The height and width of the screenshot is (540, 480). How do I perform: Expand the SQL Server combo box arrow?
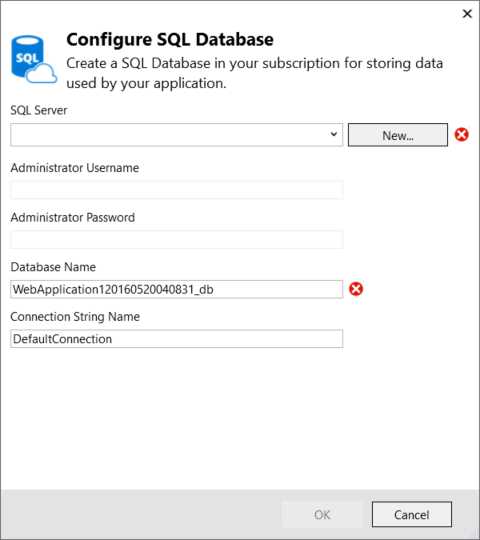333,134
